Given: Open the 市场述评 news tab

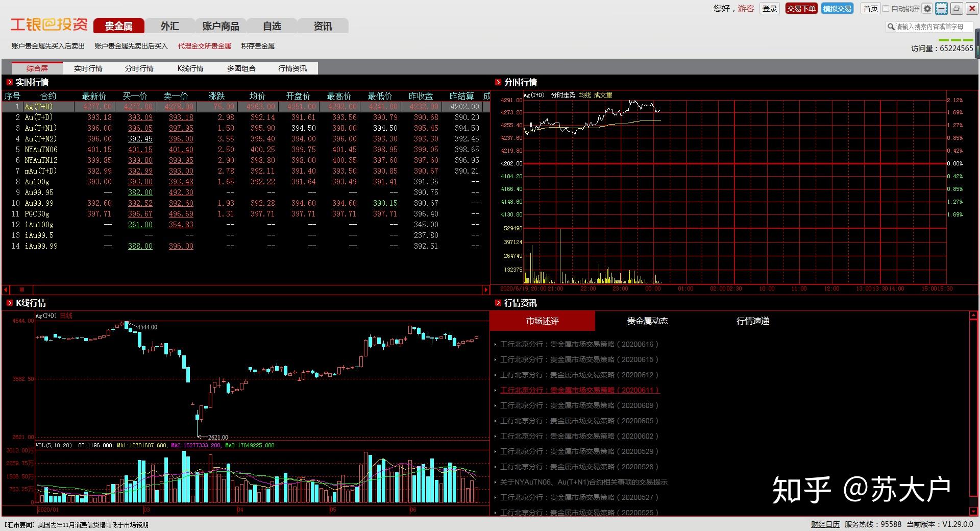Looking at the screenshot, I should pyautogui.click(x=543, y=321).
